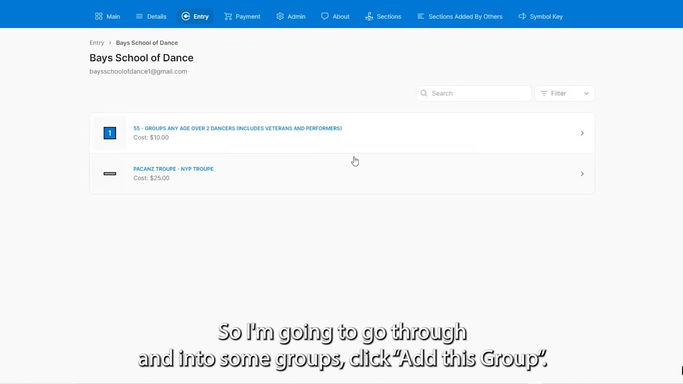Image resolution: width=683 pixels, height=384 pixels.
Task: Click the bayschoolofdance1@gmail.com email text
Action: pyautogui.click(x=138, y=71)
